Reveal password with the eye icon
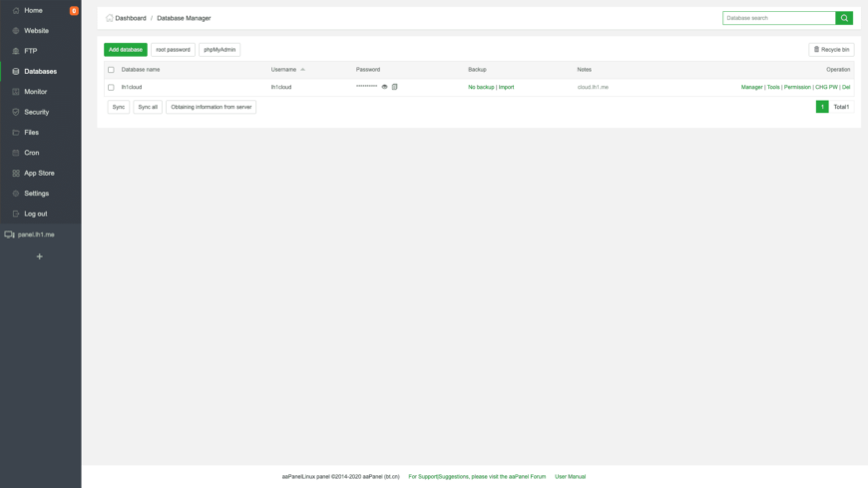 coord(385,87)
